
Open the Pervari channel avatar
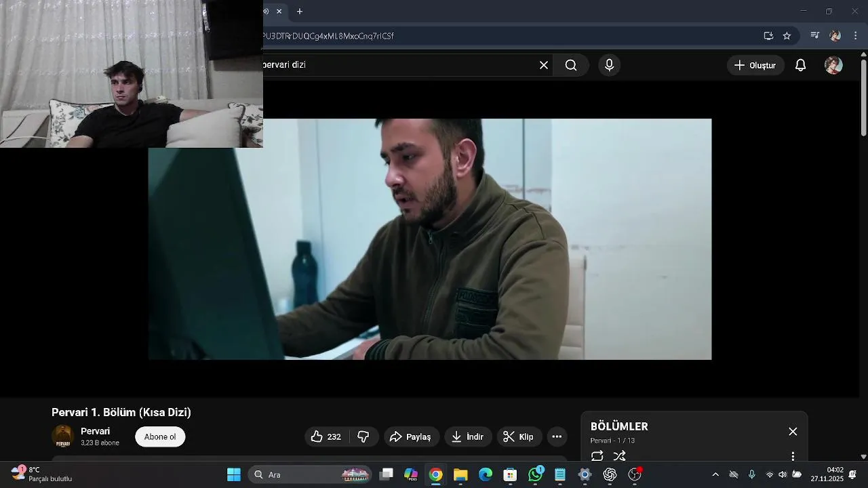(63, 436)
